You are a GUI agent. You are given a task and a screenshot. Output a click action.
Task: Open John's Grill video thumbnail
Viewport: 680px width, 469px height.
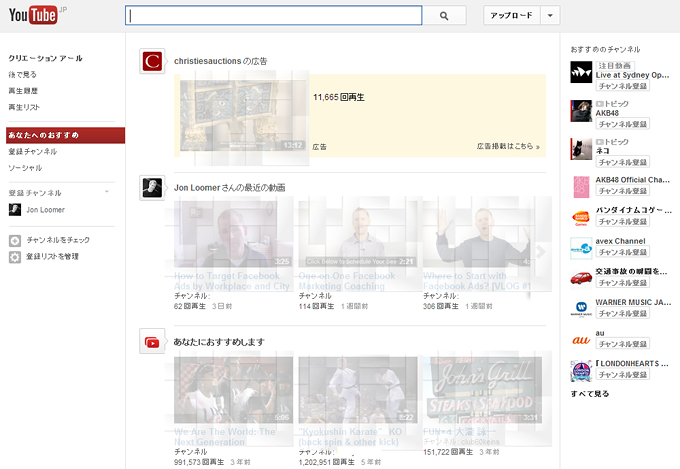pyautogui.click(x=482, y=390)
